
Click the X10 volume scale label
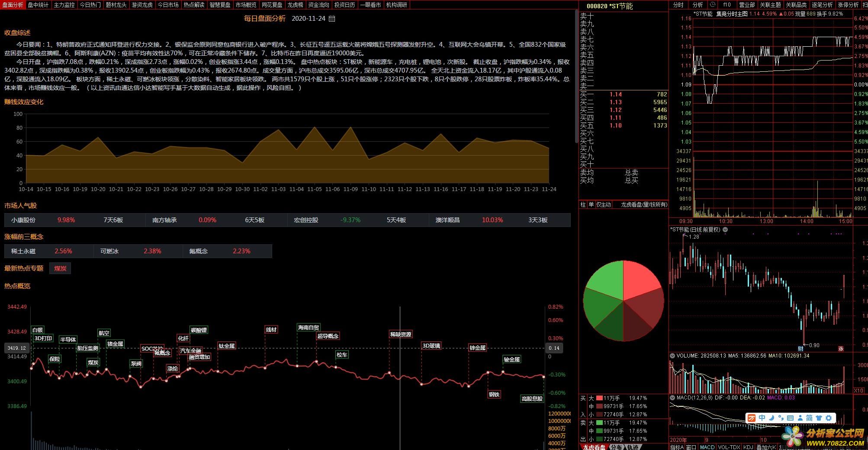pos(859,390)
